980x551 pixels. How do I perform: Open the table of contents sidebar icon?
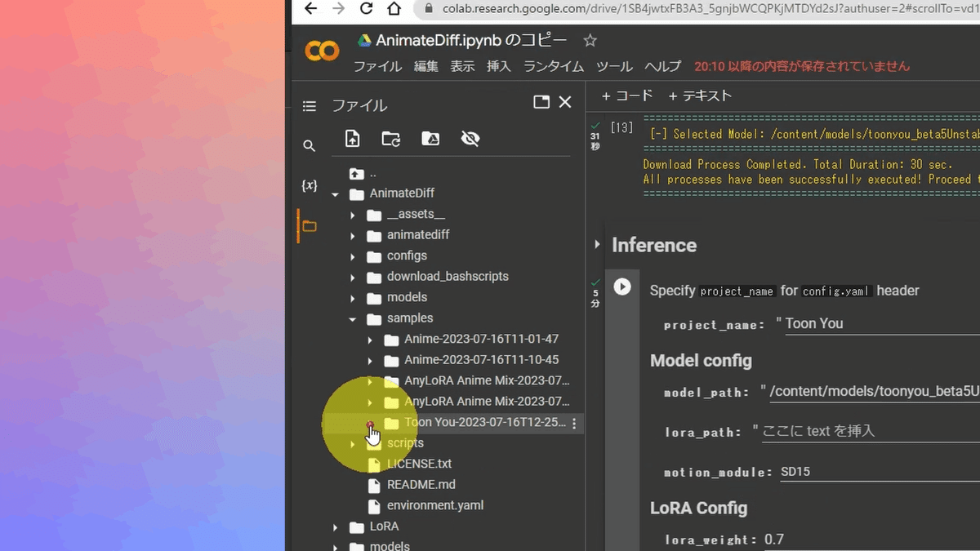point(309,106)
